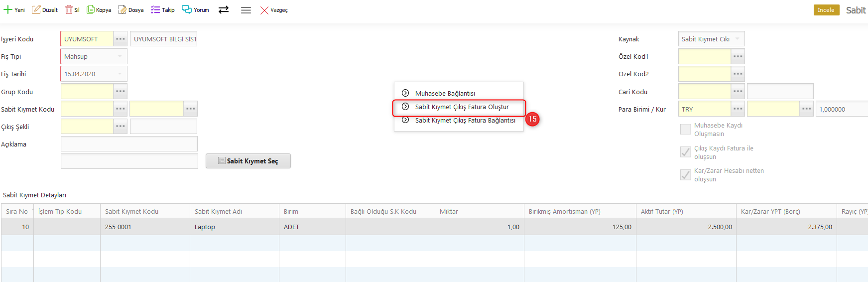Click the Kopya copy icon
This screenshot has width=868, height=282.
pyautogui.click(x=91, y=10)
